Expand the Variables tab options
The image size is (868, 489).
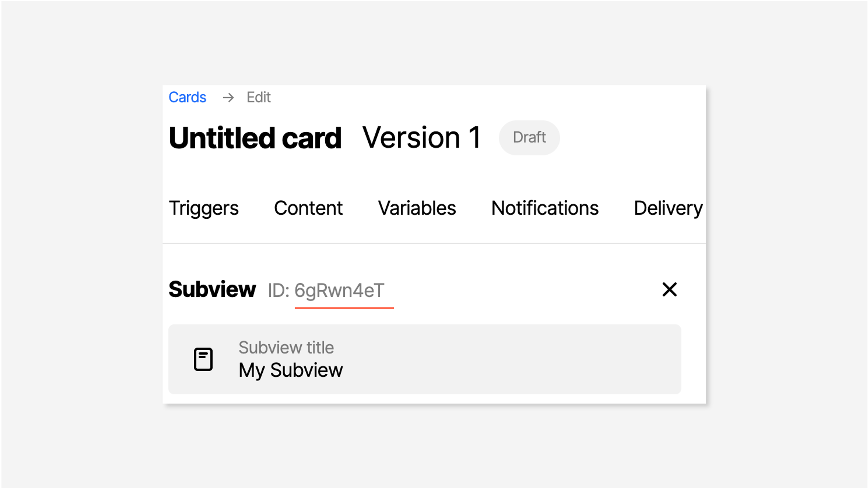417,207
